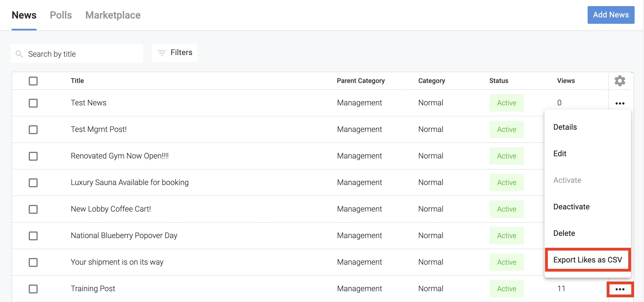This screenshot has height=302, width=644.
Task: Tick the Training Post checkbox
Action: 33,289
